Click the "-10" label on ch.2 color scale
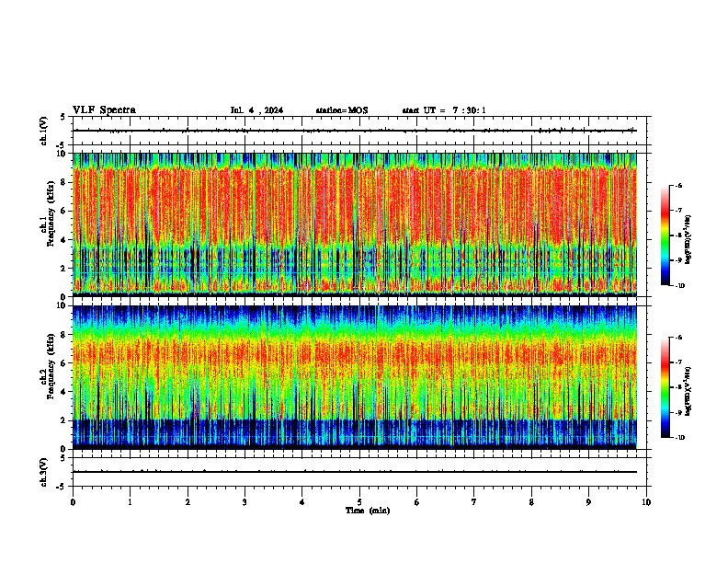The height and width of the screenshot is (563, 728). (x=680, y=438)
